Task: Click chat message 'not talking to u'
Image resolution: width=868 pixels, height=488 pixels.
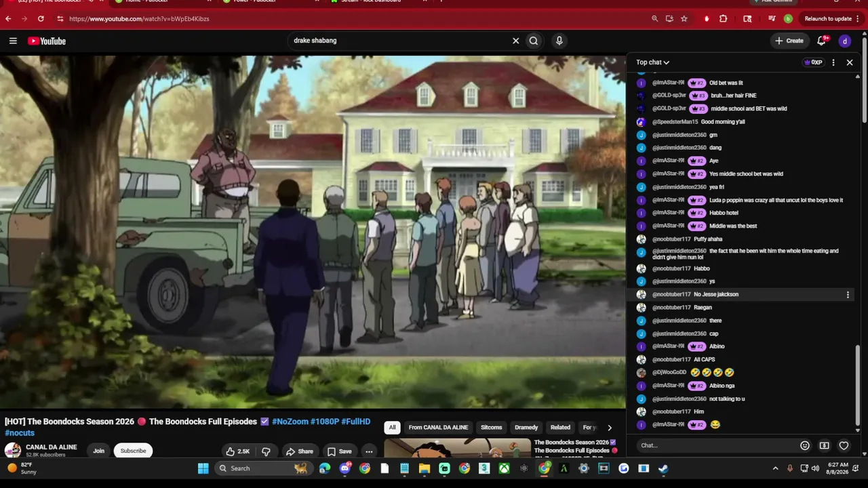Action: (x=727, y=399)
